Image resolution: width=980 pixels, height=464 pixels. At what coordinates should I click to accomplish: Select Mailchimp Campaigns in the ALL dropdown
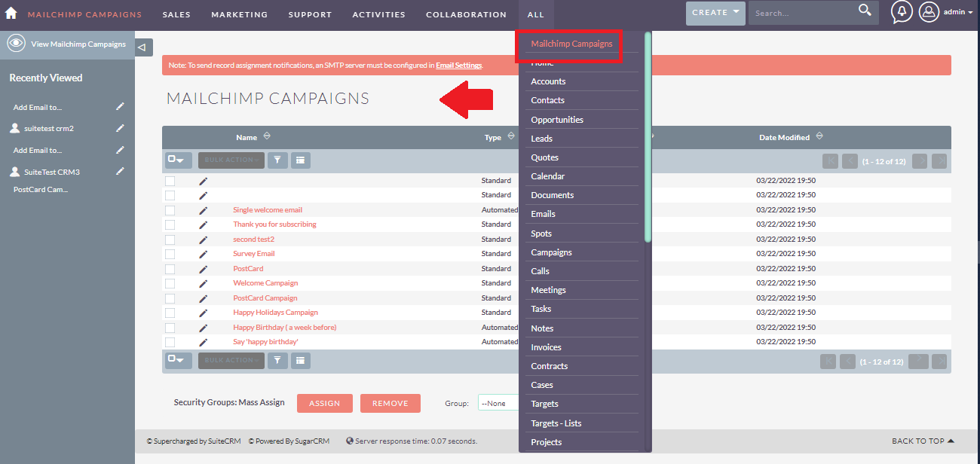pyautogui.click(x=571, y=44)
